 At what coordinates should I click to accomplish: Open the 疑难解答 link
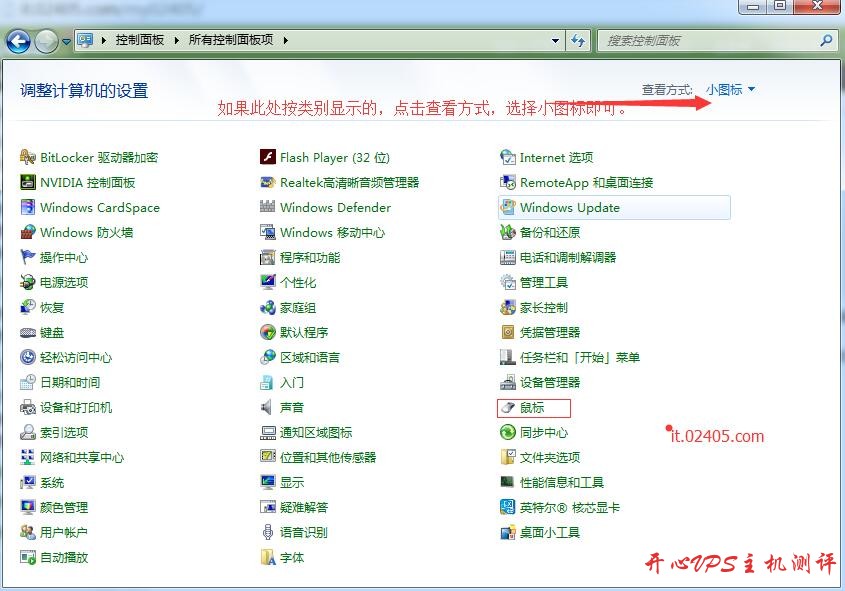(304, 507)
